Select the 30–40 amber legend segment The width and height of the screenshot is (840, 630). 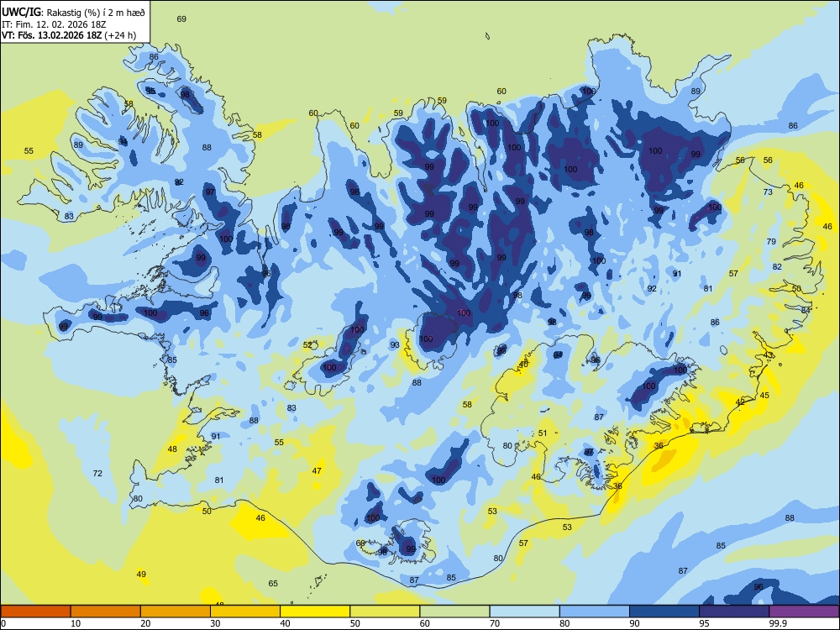245,612
